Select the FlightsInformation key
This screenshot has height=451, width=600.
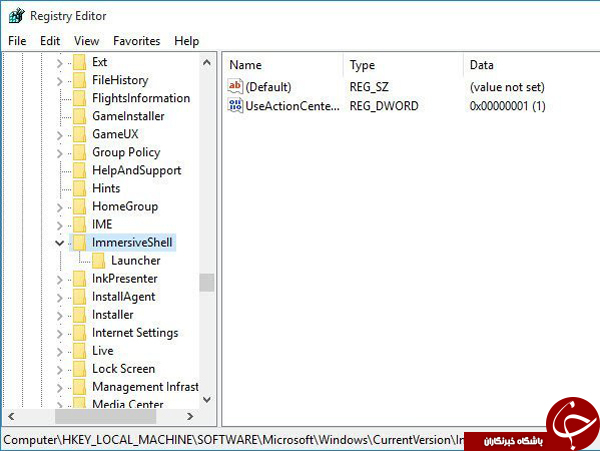141,98
